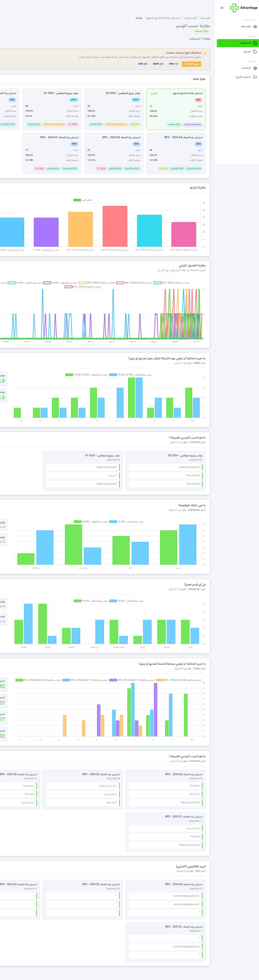
Task: Open settings via the gear icon
Action: (x=255, y=68)
